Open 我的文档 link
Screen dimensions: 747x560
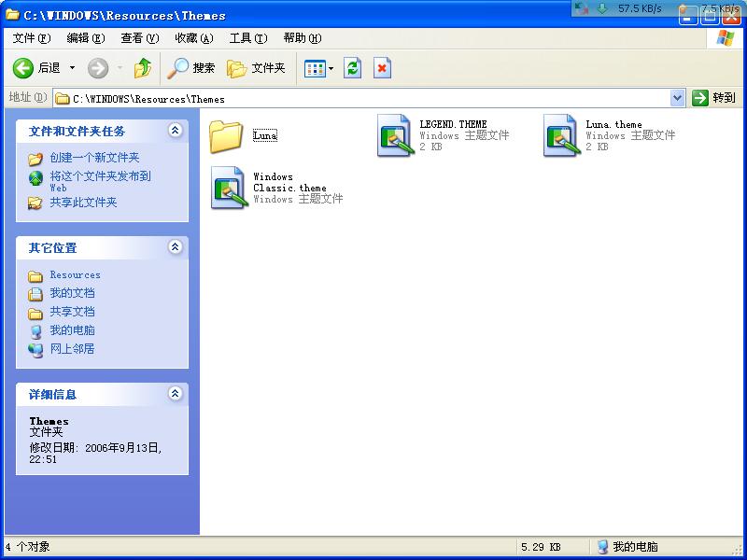pos(73,293)
